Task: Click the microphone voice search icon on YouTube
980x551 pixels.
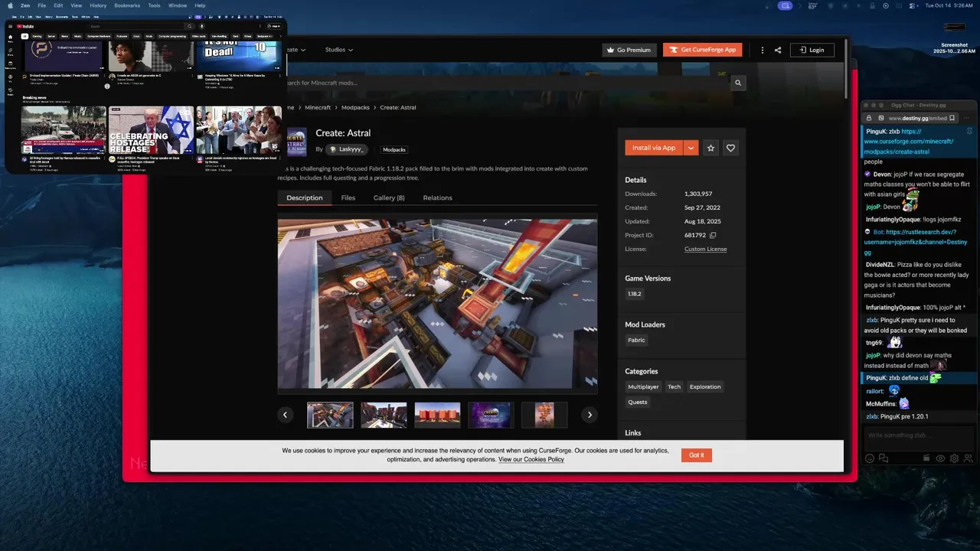Action: (x=202, y=26)
